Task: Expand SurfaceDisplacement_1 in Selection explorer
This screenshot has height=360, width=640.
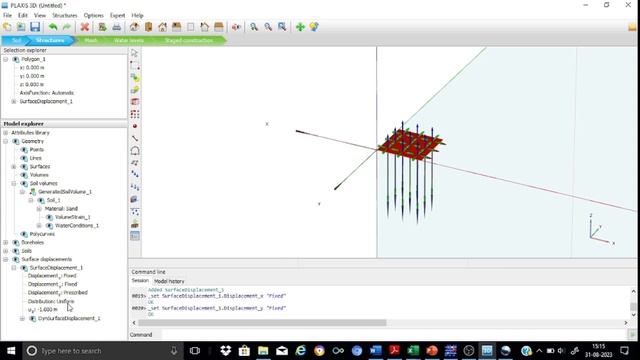Action: click(x=14, y=101)
